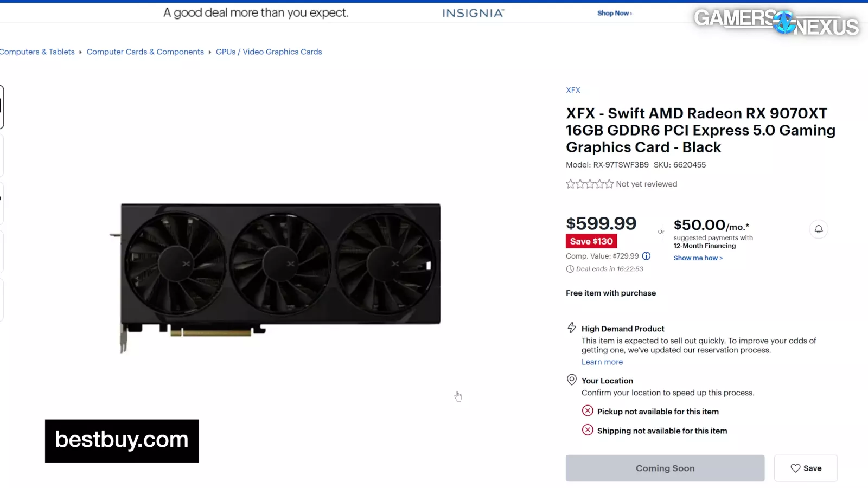Open the Computers & Tablets breadcrumb
Image resolution: width=868 pixels, height=488 pixels.
(x=37, y=52)
